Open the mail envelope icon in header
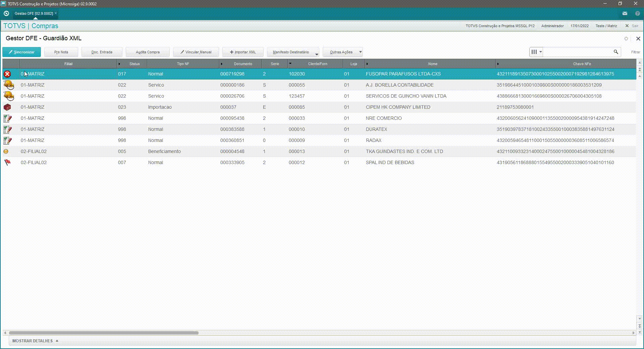644x349 pixels. tap(625, 13)
